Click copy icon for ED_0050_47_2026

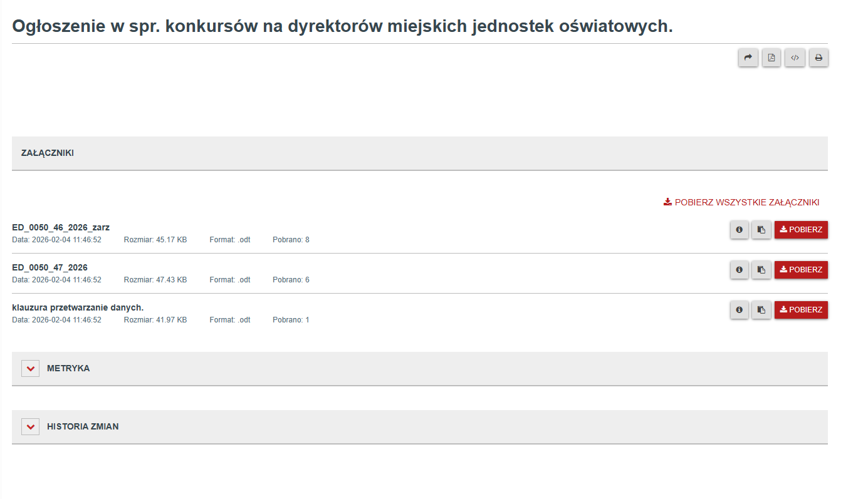point(761,270)
